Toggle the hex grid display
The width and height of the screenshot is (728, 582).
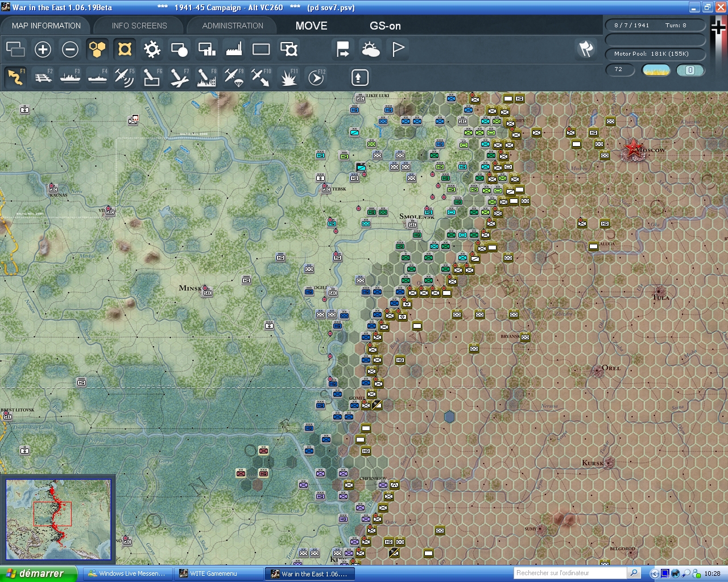coord(97,49)
